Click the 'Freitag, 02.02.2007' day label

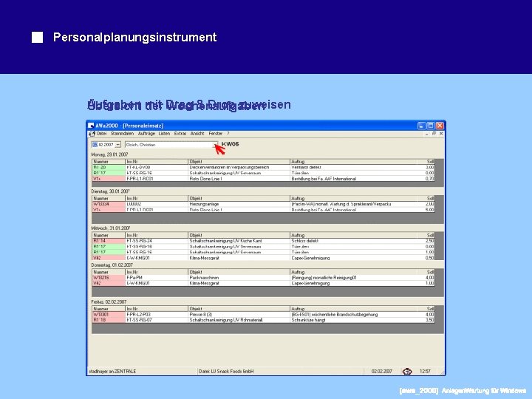click(109, 302)
